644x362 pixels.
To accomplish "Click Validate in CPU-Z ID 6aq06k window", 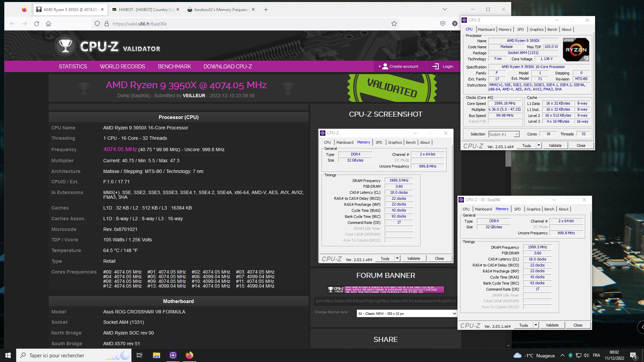I will click(552, 325).
